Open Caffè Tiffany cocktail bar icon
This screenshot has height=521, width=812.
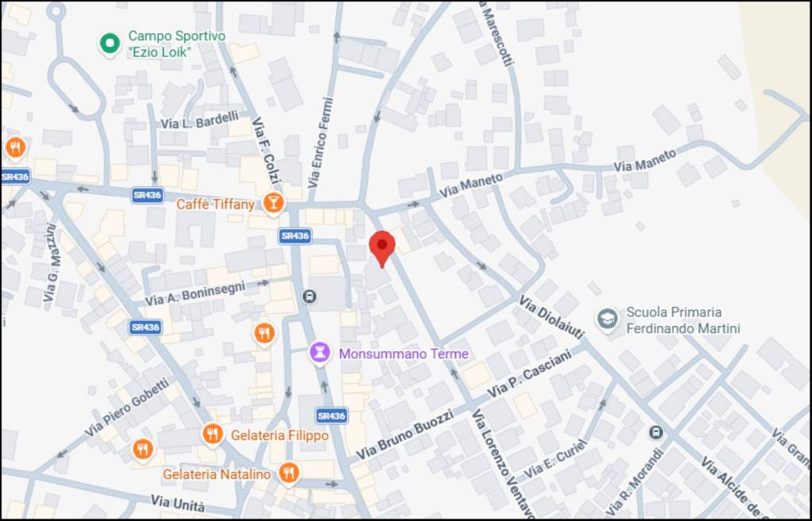(x=273, y=203)
